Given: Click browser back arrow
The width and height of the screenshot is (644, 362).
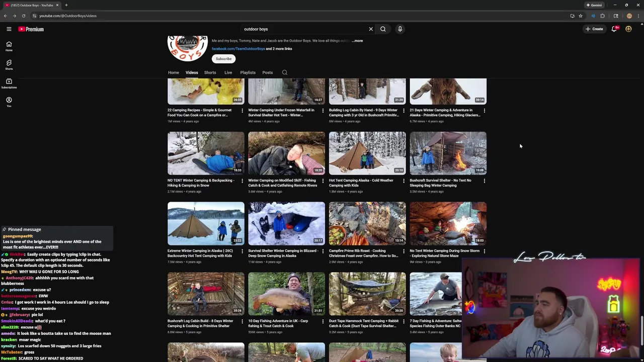Looking at the screenshot, I should tap(6, 16).
